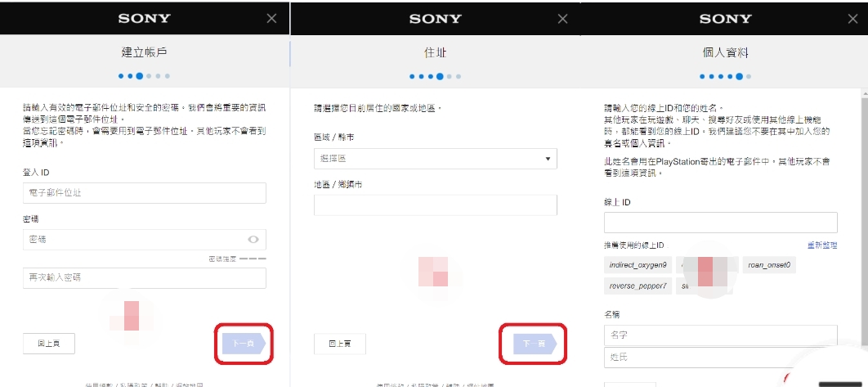This screenshot has height=387, width=868.
Task: Click the 再次輸入密碼 confirm password field
Action: tap(144, 278)
